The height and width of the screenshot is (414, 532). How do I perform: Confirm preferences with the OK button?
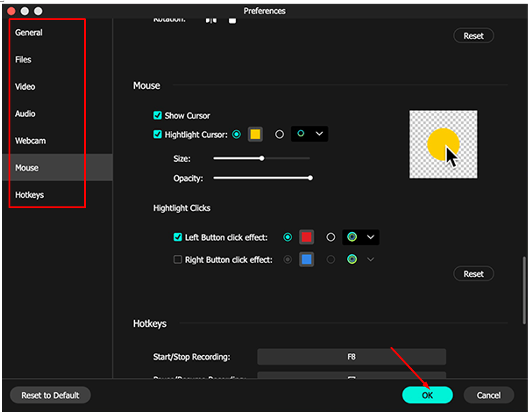tap(427, 395)
